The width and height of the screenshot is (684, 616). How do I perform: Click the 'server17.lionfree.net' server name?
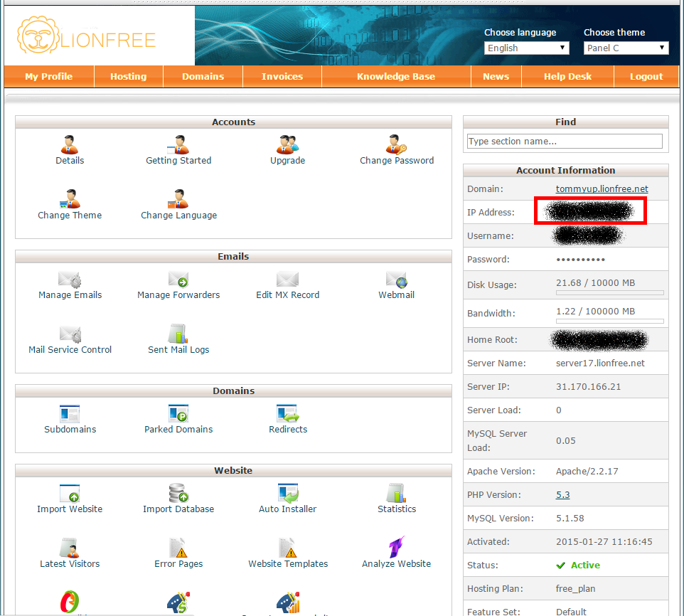(x=600, y=363)
